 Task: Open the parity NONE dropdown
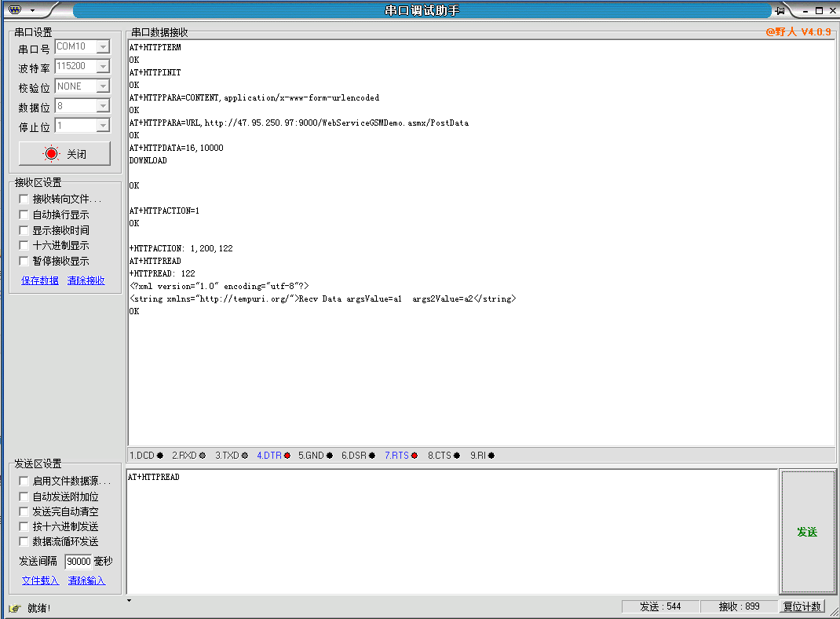click(x=103, y=86)
